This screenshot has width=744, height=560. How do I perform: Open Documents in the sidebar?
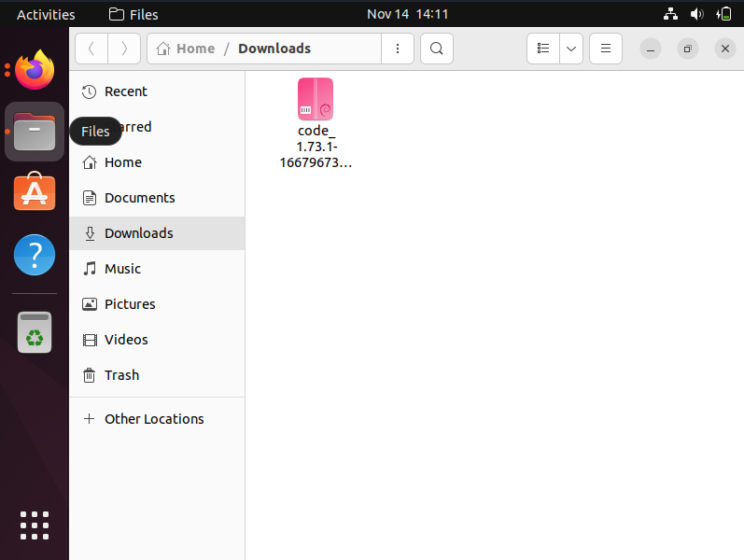point(157,198)
